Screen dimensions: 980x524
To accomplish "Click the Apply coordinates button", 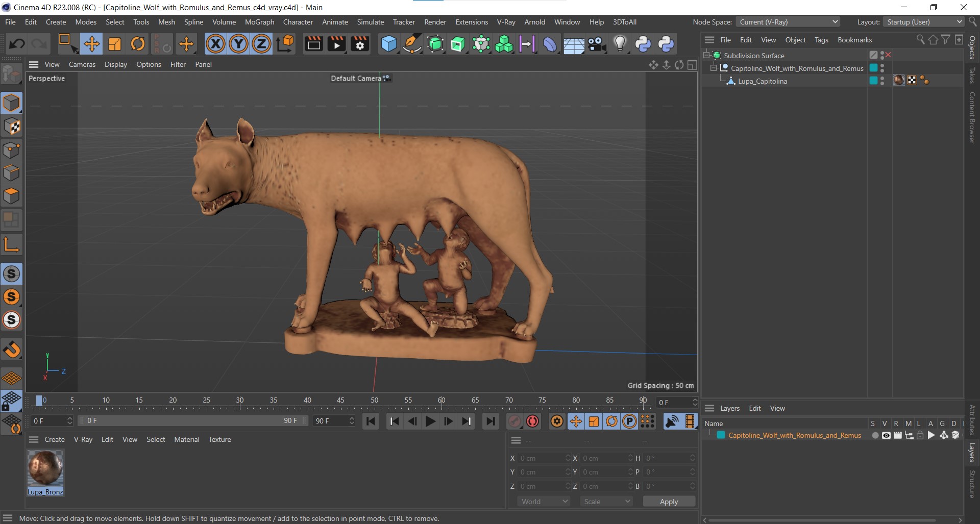I will tap(669, 502).
